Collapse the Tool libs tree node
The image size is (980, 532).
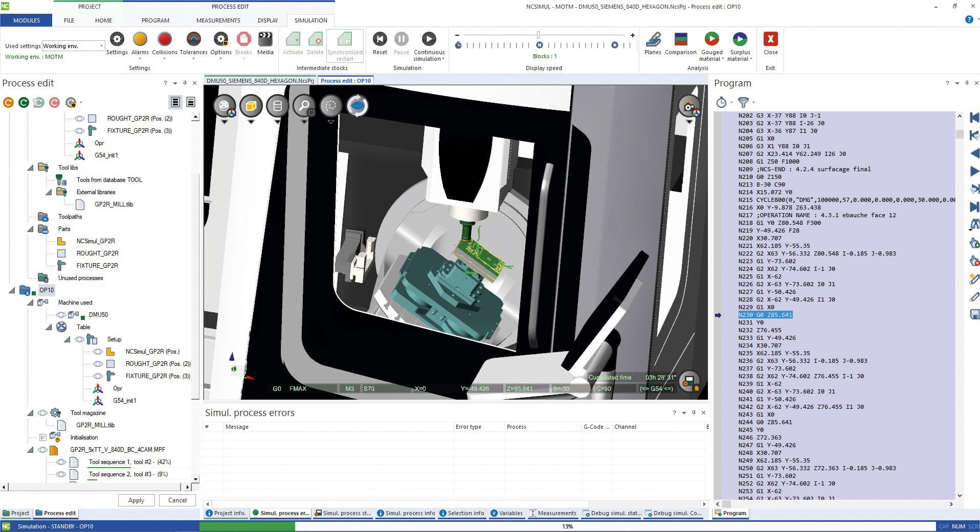tap(30, 168)
